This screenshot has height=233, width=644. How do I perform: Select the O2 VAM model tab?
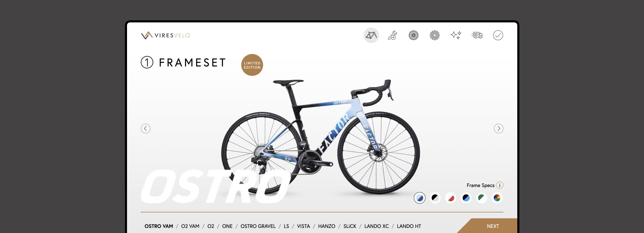190,226
